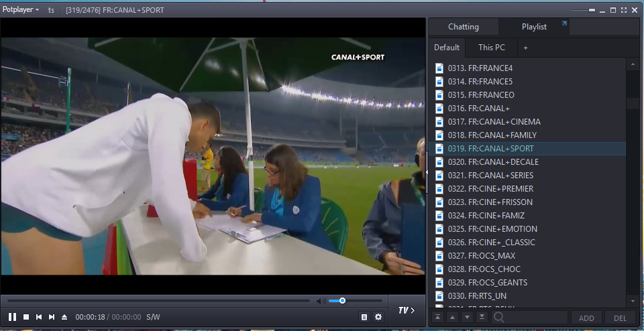Open the Potplayer main menu dropdown
The image size is (644, 331).
pos(20,10)
